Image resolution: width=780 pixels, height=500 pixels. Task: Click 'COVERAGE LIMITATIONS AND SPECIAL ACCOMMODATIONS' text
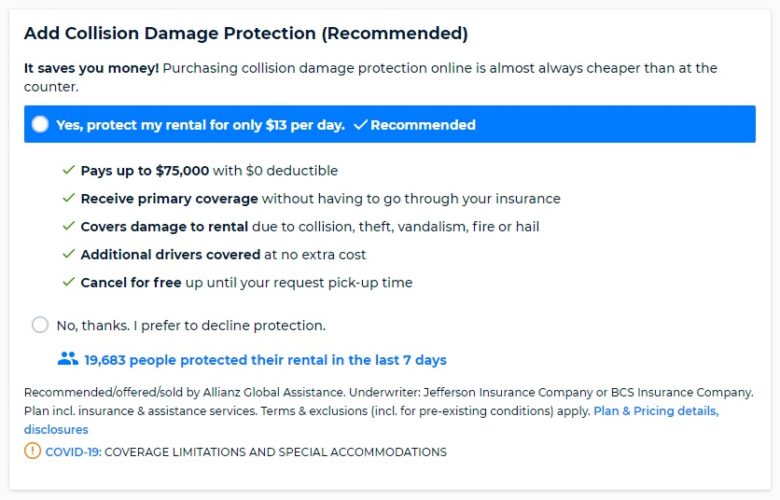[x=275, y=452]
